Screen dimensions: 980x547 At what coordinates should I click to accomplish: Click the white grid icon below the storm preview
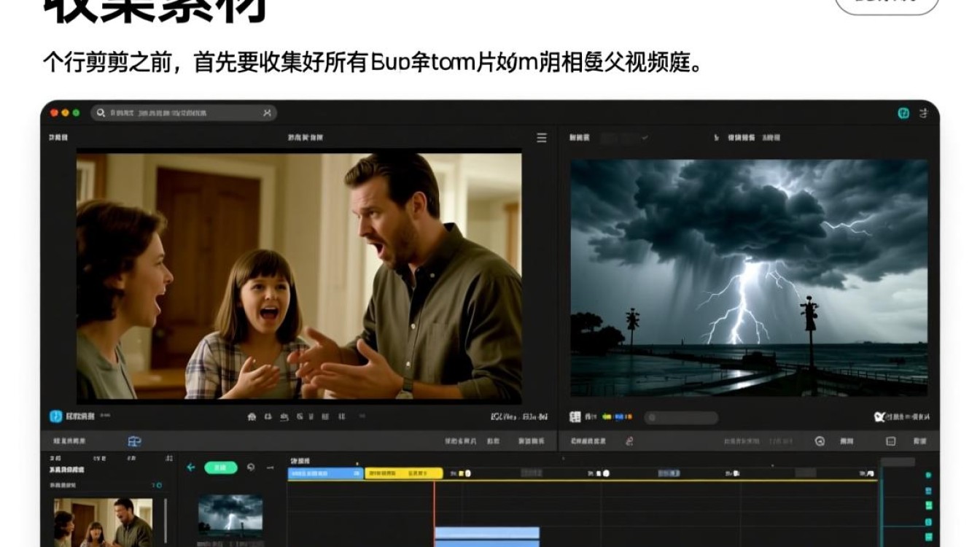575,416
